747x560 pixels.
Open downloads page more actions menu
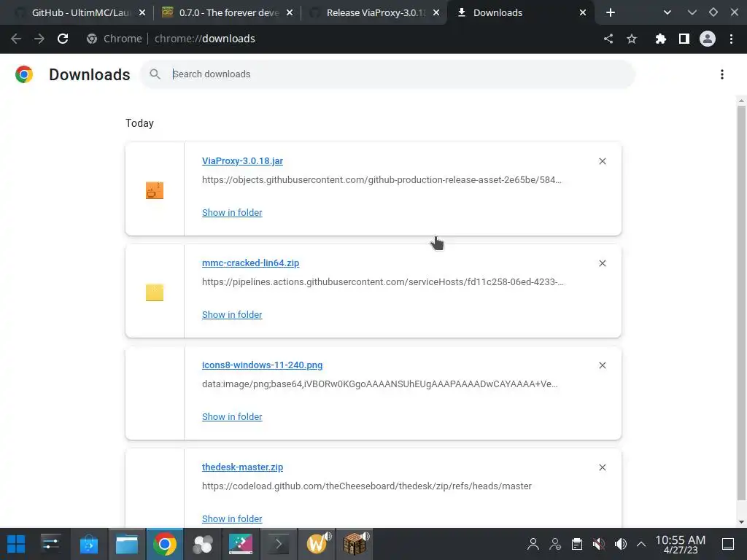click(x=722, y=74)
